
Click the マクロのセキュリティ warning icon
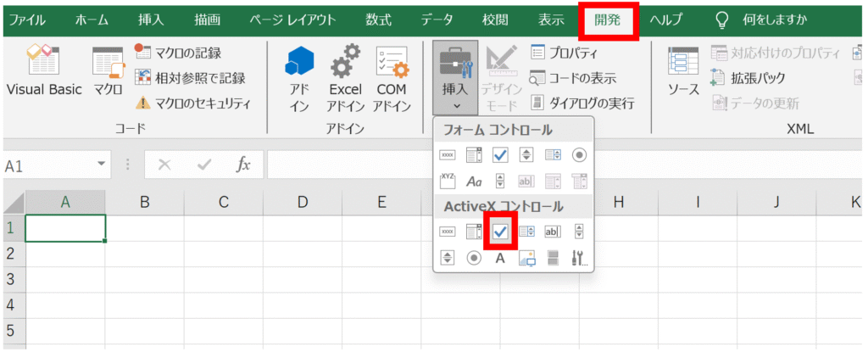[143, 103]
